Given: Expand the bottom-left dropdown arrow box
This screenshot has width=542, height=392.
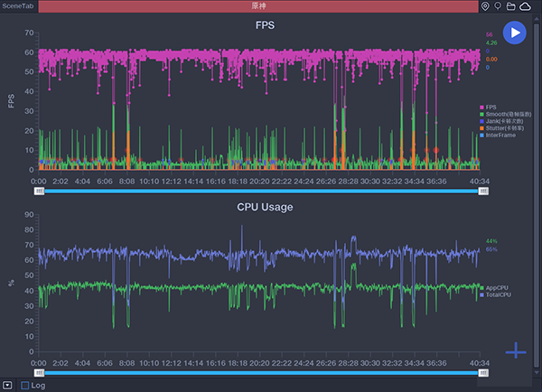Looking at the screenshot, I should point(7,386).
